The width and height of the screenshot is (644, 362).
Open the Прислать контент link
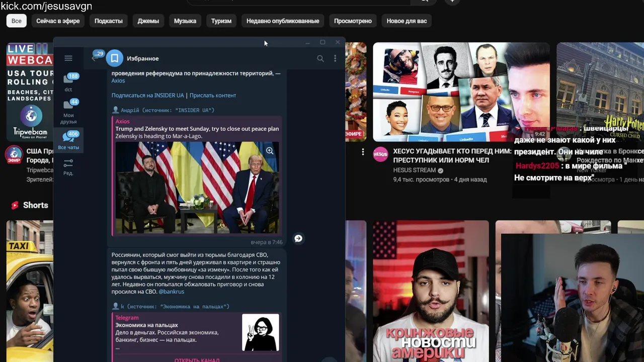tap(213, 95)
